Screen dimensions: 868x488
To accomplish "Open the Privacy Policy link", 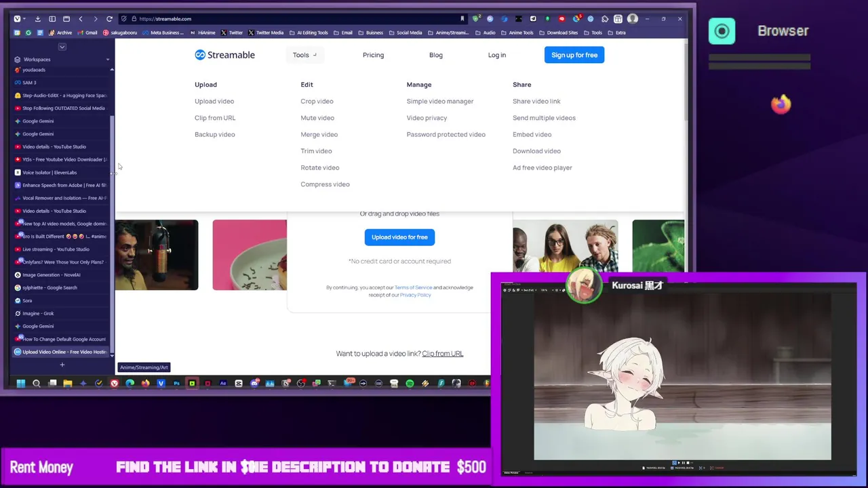I will (415, 295).
